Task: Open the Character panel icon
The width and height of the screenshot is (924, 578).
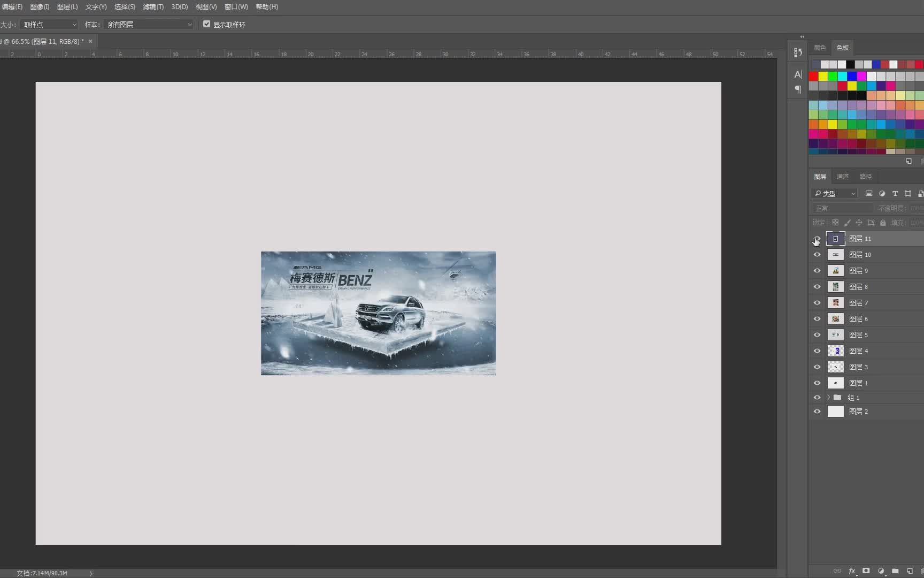Action: 798,74
